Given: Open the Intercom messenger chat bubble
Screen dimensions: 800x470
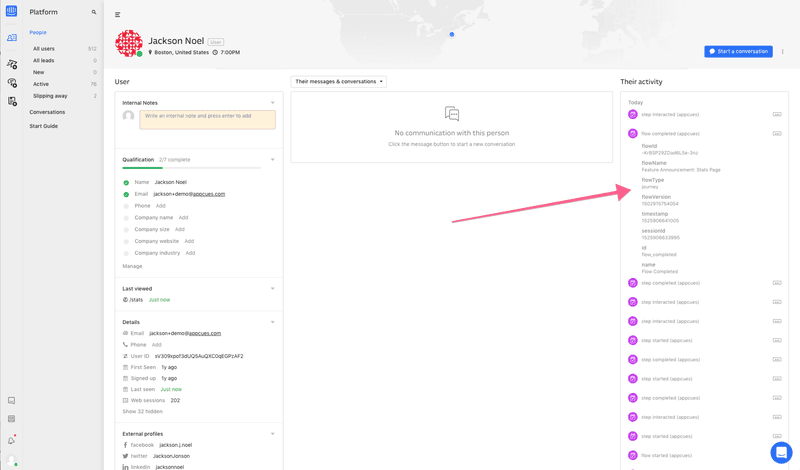Looking at the screenshot, I should (x=781, y=452).
